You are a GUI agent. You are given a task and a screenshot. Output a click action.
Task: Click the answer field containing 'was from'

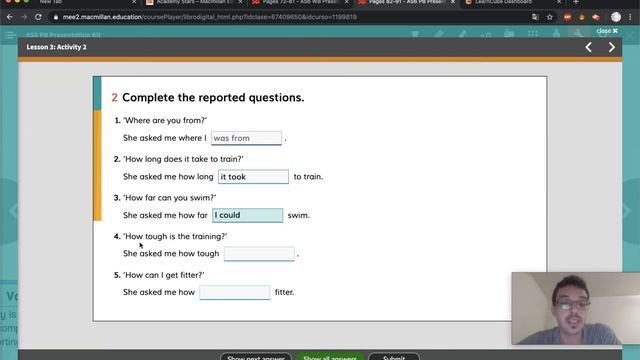coord(246,138)
